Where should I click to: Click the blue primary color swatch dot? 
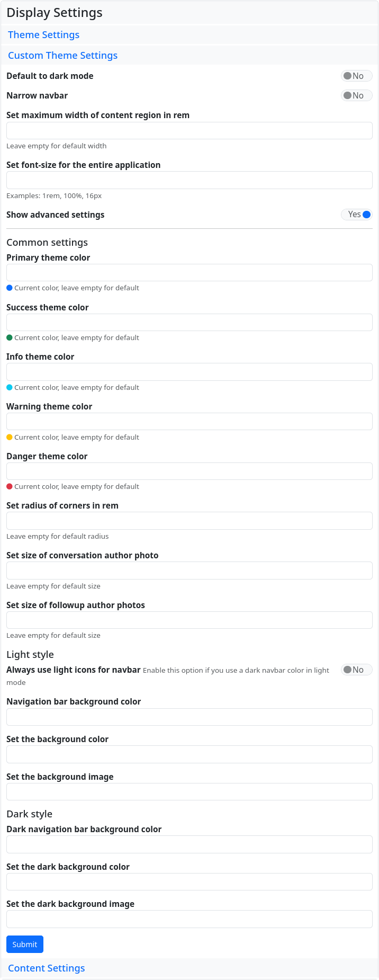[10, 288]
